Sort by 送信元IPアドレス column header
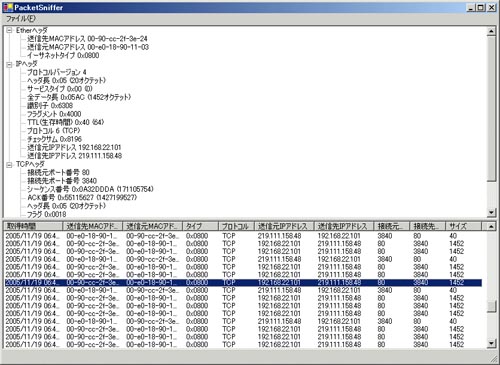 pyautogui.click(x=284, y=226)
